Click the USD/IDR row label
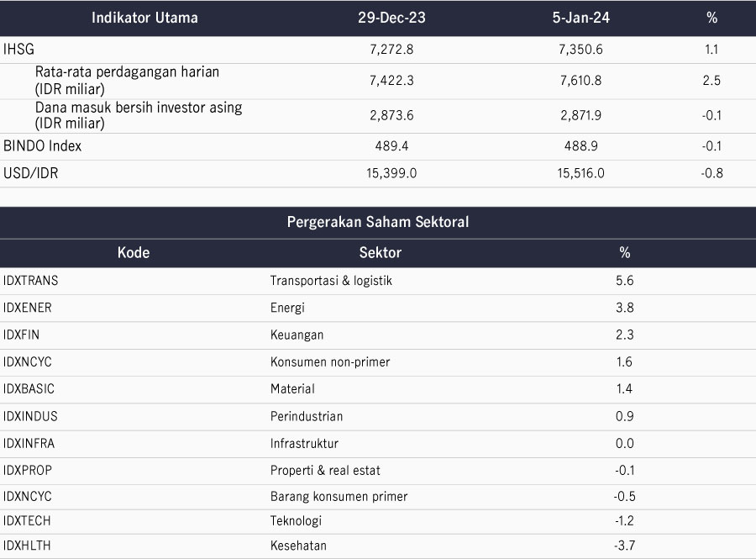756x559 pixels. (31, 173)
